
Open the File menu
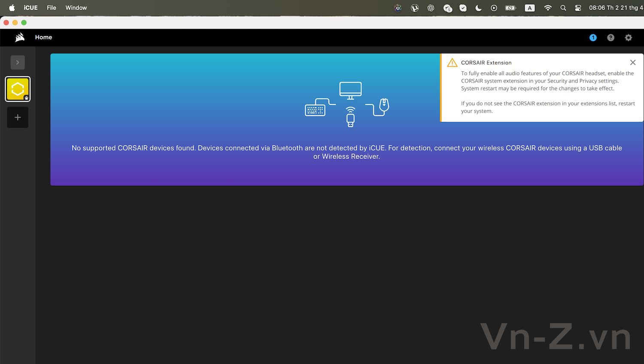click(x=52, y=8)
